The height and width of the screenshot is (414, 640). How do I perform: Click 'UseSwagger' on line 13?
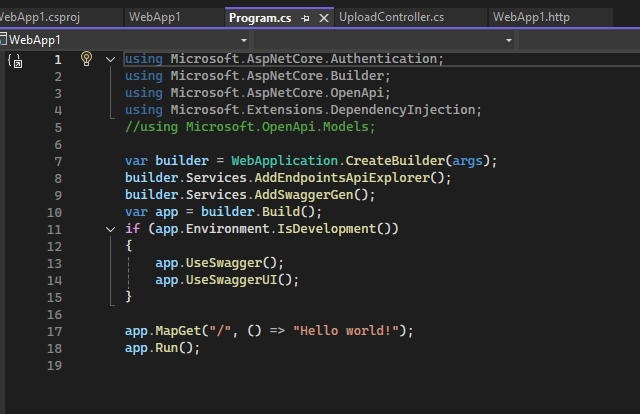click(x=224, y=263)
